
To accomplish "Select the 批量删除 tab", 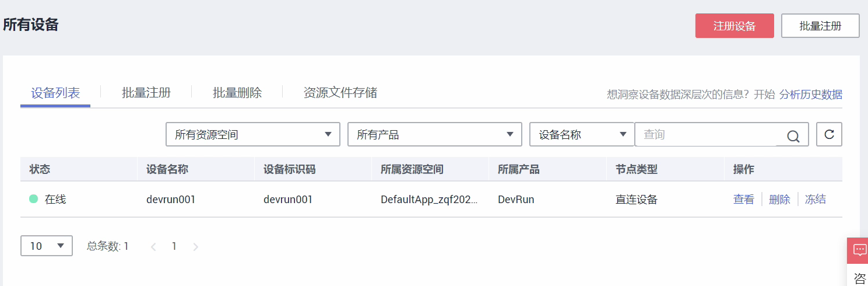I will click(237, 93).
